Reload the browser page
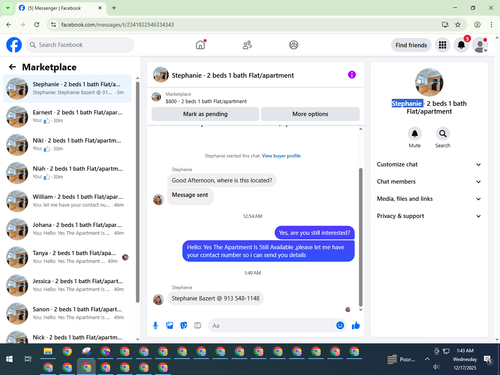Image resolution: width=500 pixels, height=375 pixels. point(37,24)
